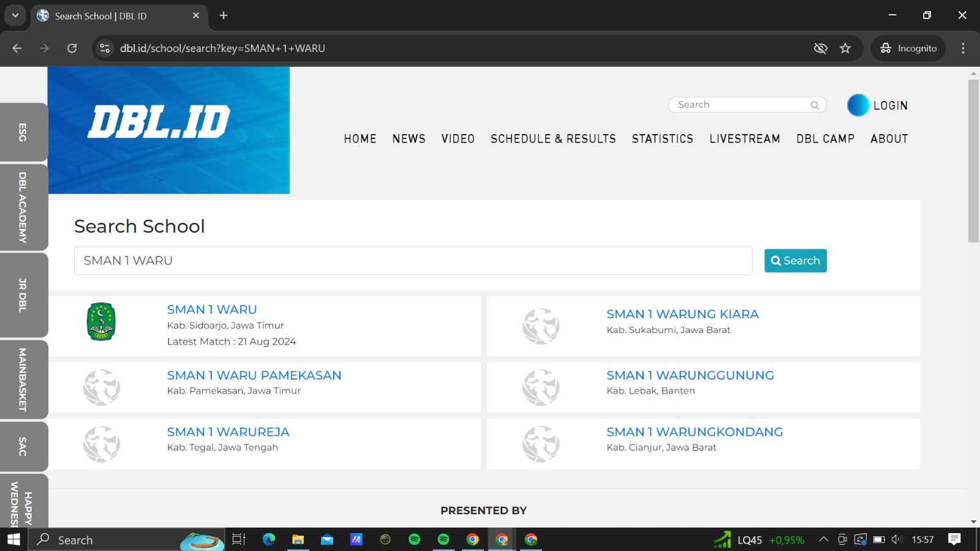Open the tracking protection eye icon

point(820,48)
